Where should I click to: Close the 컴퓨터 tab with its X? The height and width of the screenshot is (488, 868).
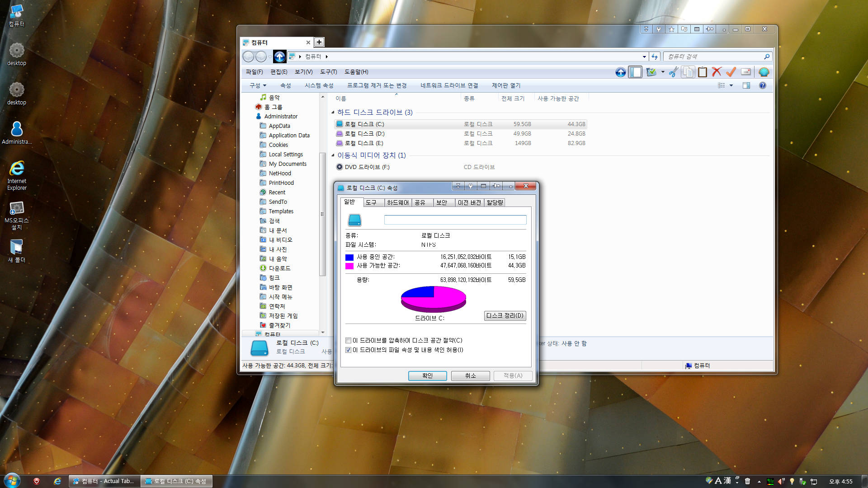[308, 42]
